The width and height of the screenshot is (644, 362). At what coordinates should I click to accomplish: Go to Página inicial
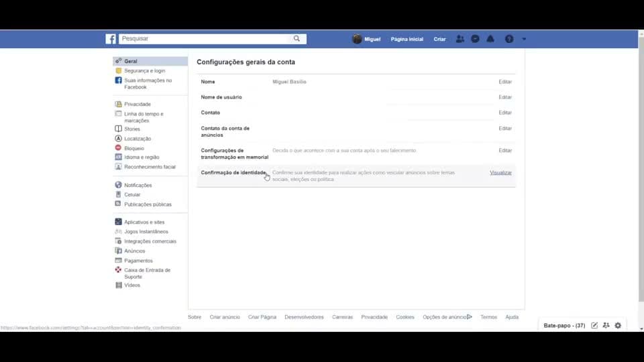coord(407,39)
